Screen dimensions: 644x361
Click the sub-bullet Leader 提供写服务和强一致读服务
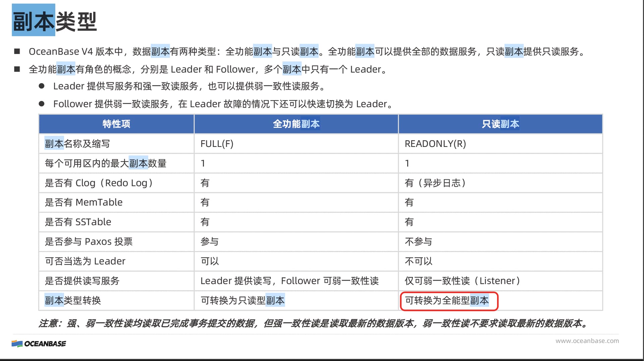click(190, 86)
